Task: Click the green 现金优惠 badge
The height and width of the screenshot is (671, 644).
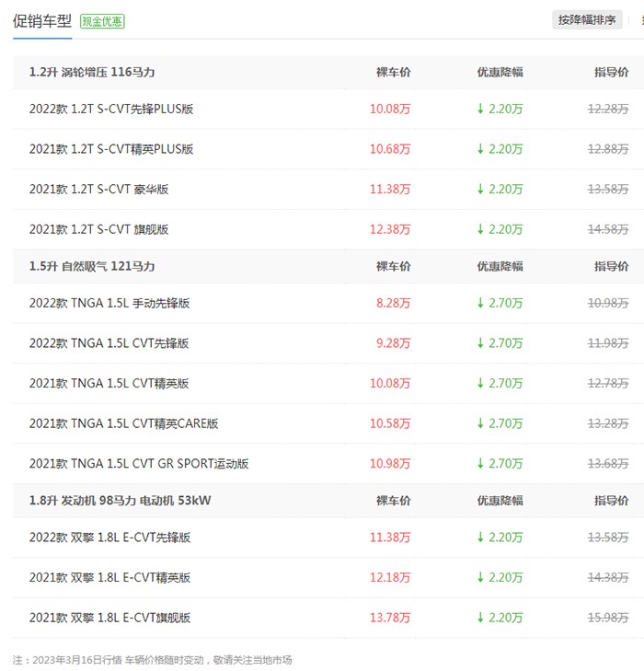Action: (x=102, y=21)
